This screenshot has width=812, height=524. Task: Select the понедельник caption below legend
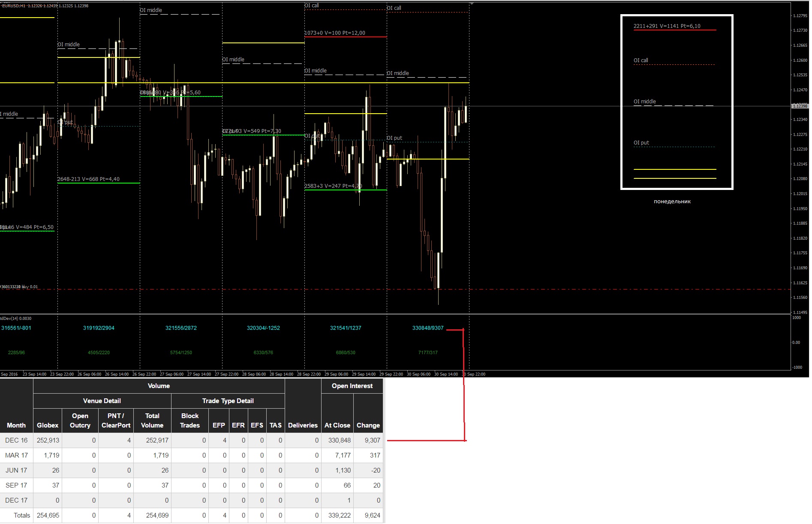(x=672, y=202)
